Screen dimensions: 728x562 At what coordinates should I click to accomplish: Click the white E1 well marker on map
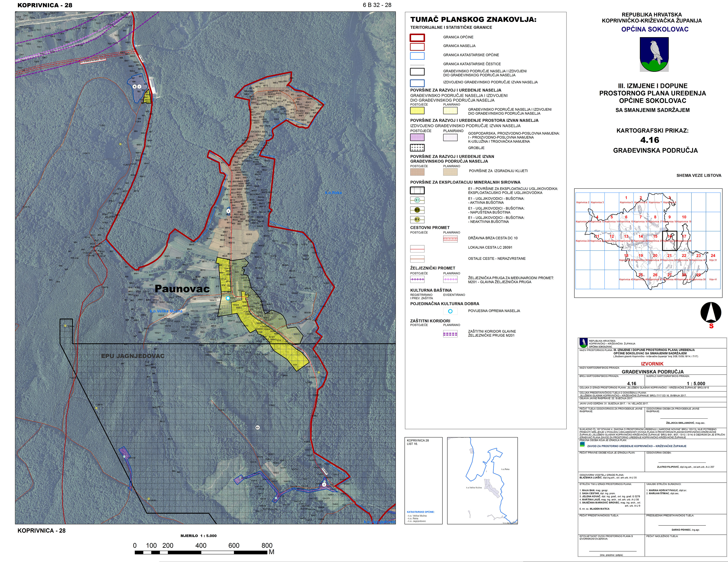(x=257, y=427)
